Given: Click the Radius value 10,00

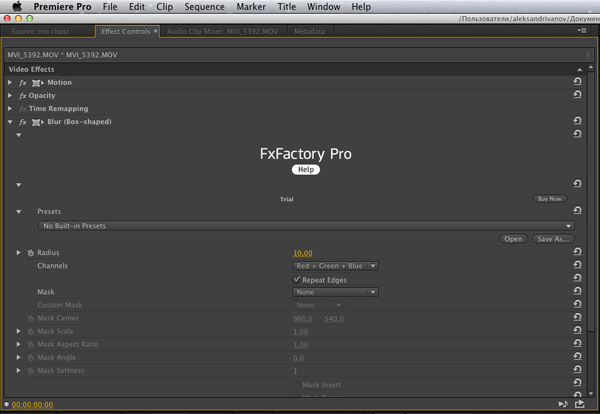Looking at the screenshot, I should 303,253.
